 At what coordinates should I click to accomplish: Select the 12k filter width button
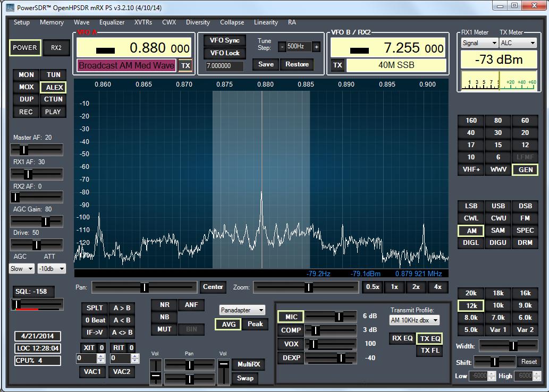471,305
